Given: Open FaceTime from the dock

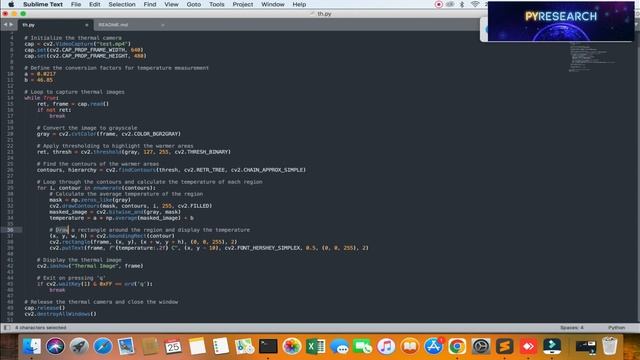Looking at the screenshot, I should pos(362,347).
